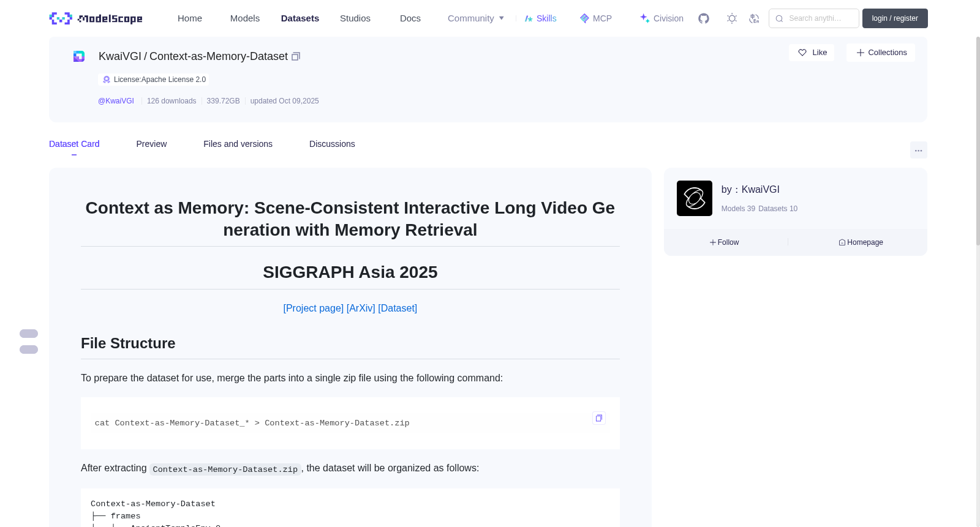The width and height of the screenshot is (980, 527).
Task: Open the [Project page] link
Action: [x=314, y=308]
